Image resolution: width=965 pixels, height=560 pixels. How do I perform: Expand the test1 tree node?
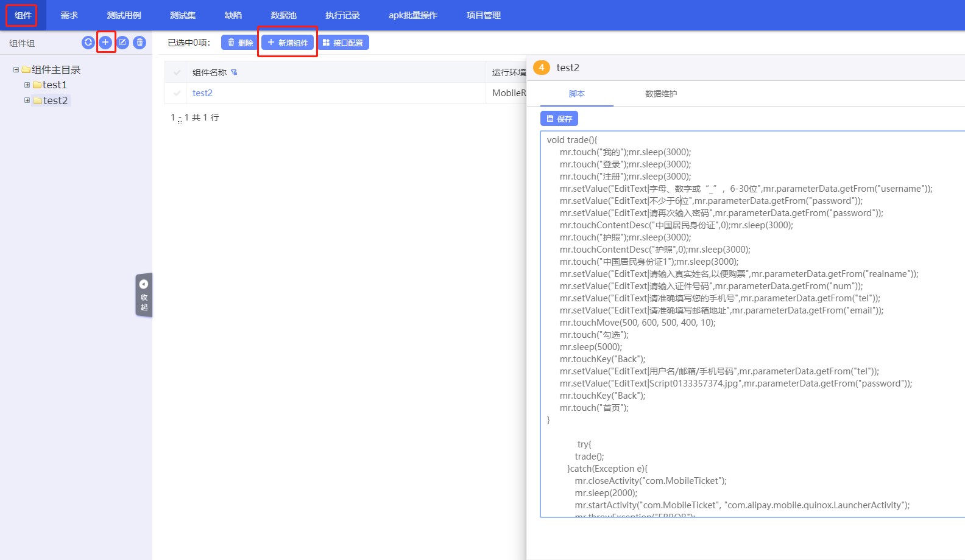point(27,85)
